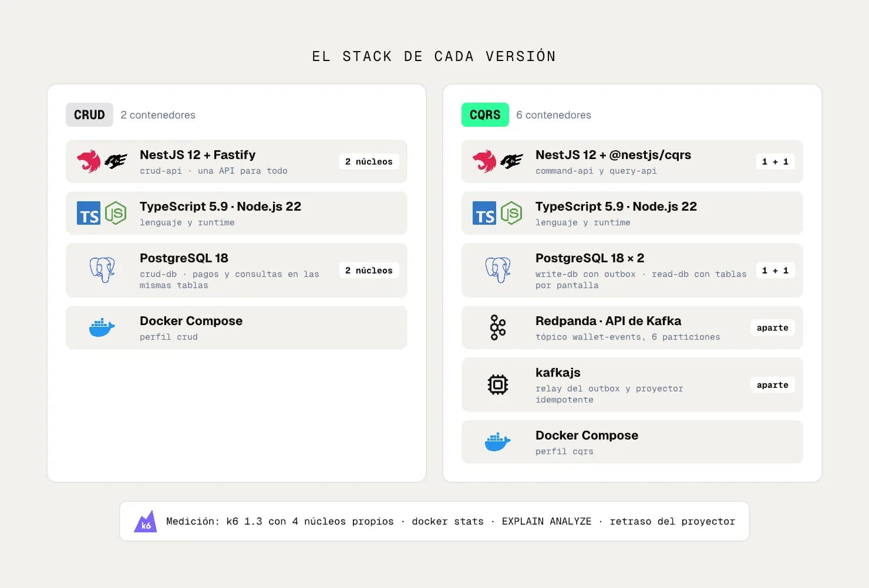Click the 1 + 1 tag on NestJS 12 + @nestjs/cqrs
The height and width of the screenshot is (588, 869).
pyautogui.click(x=775, y=161)
